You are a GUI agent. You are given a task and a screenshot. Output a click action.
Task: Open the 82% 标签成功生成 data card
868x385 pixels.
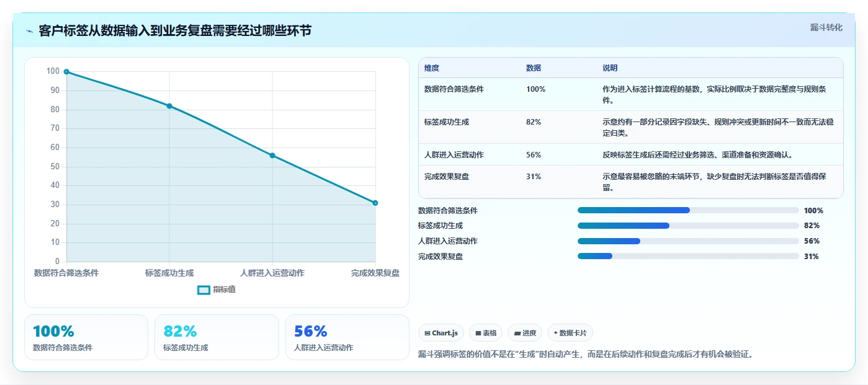point(217,337)
